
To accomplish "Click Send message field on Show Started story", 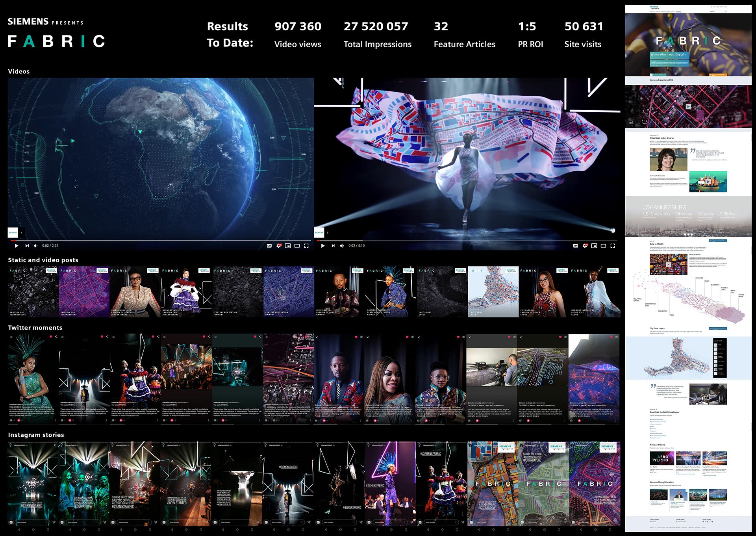I will click(185, 522).
